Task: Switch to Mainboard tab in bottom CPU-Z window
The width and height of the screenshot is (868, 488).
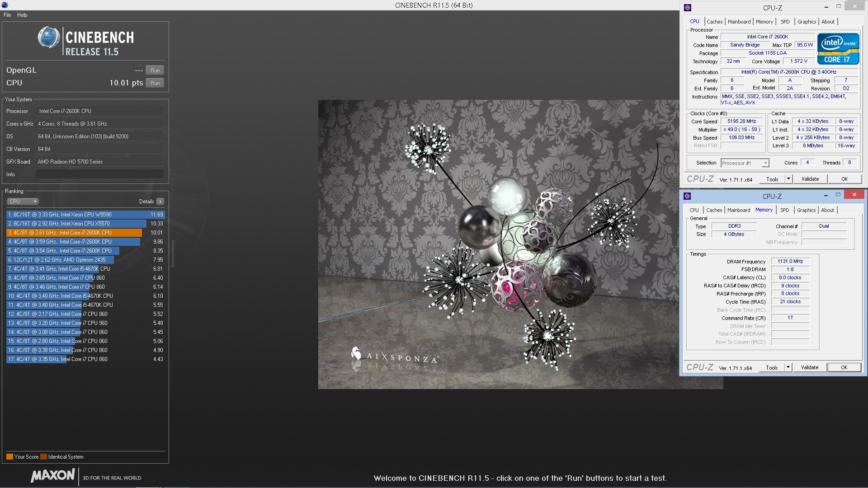Action: (739, 210)
